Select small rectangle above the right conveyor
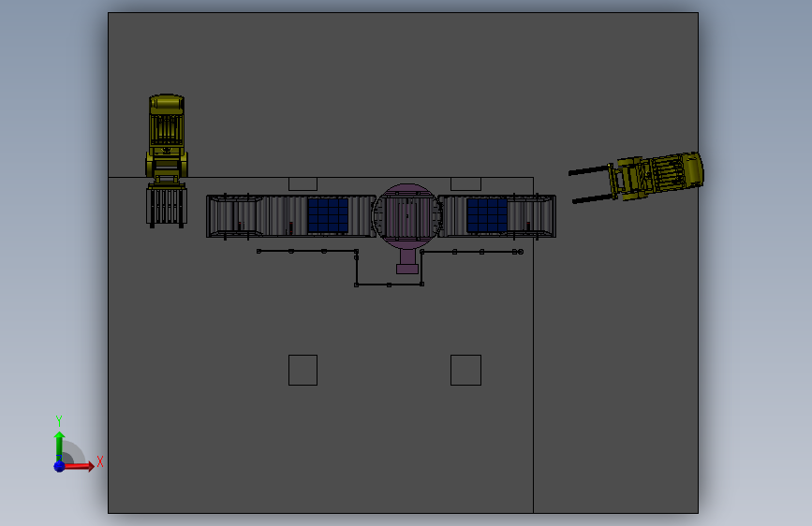This screenshot has width=812, height=526. point(465,183)
